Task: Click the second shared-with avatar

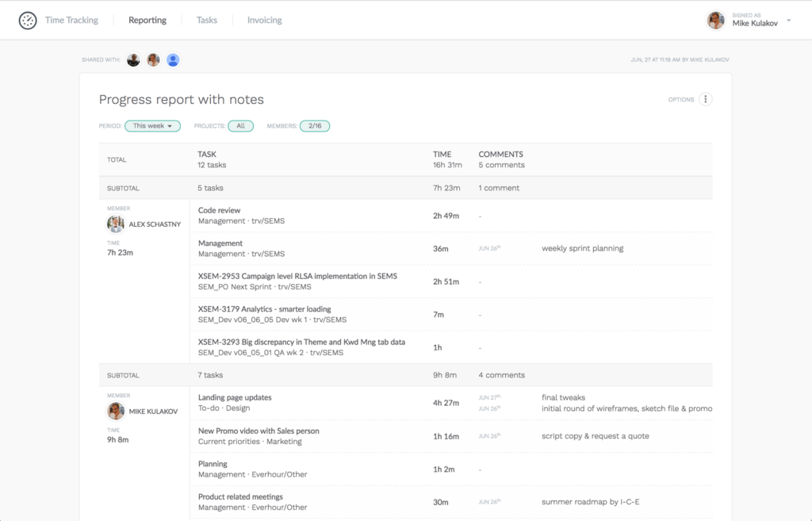Action: click(x=152, y=59)
